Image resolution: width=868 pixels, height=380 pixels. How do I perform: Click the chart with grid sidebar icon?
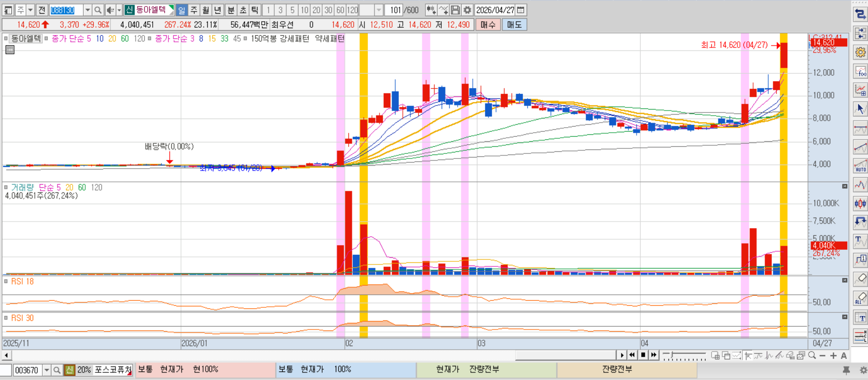click(x=860, y=90)
